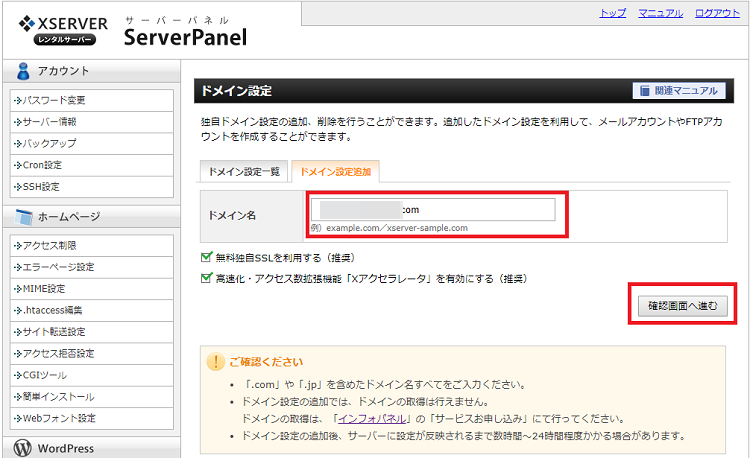The width and height of the screenshot is (750, 458).
Task: Switch to the ドメイン設定一覧 tab
Action: click(244, 172)
